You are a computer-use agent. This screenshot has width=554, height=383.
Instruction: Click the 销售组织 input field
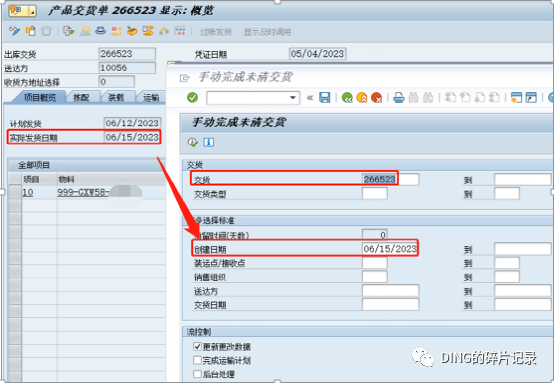(375, 277)
